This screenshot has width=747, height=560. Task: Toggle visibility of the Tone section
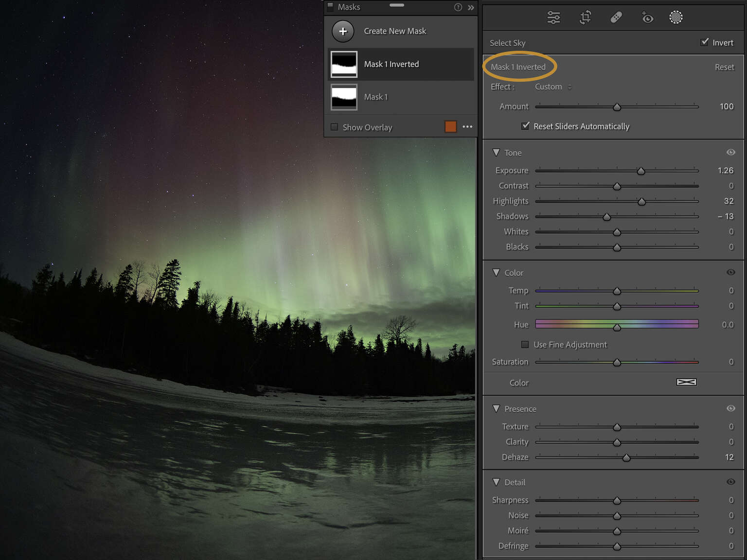[x=731, y=152]
